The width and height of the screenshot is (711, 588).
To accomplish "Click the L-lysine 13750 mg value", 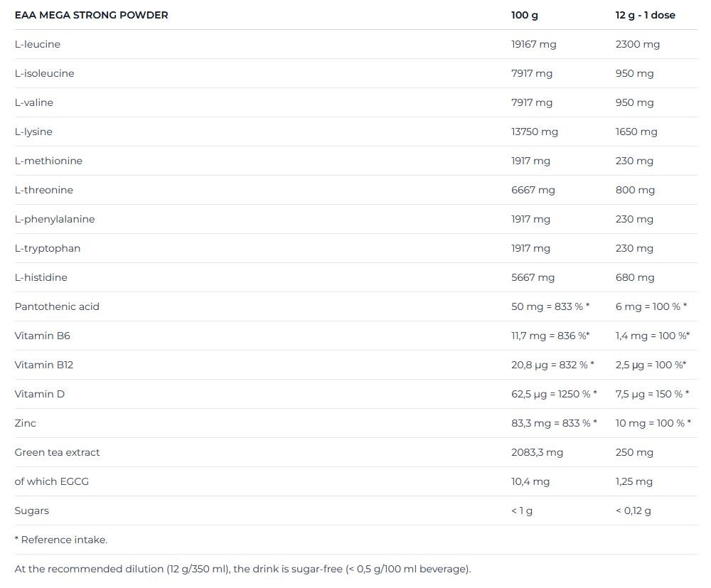I will coord(534,132).
